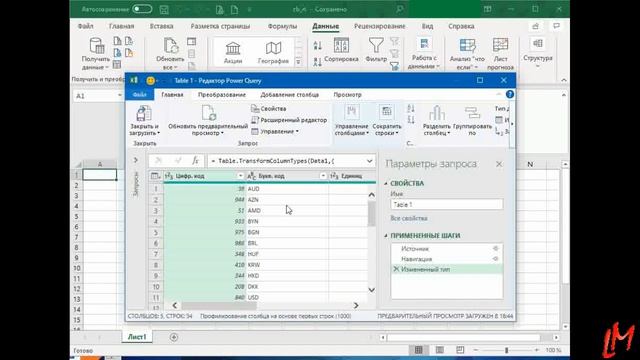The width and height of the screenshot is (640, 360).
Task: Click the Имя field containing Table 1
Action: point(447,204)
